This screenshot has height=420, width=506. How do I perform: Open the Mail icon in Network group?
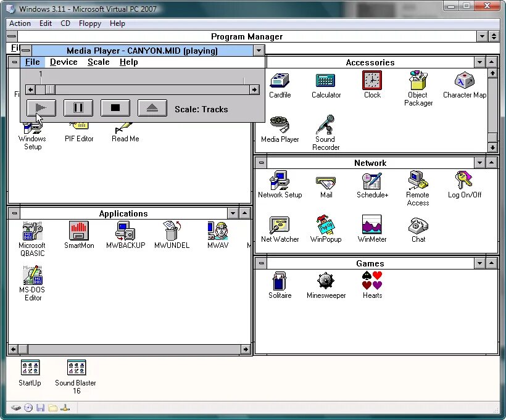[326, 183]
